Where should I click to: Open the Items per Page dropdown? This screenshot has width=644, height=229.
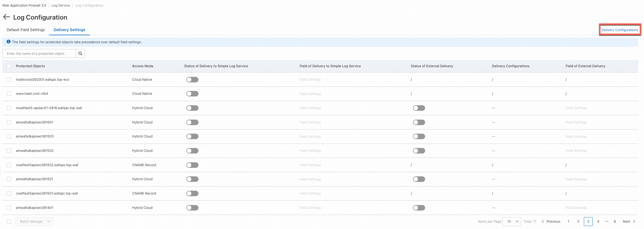(512, 222)
